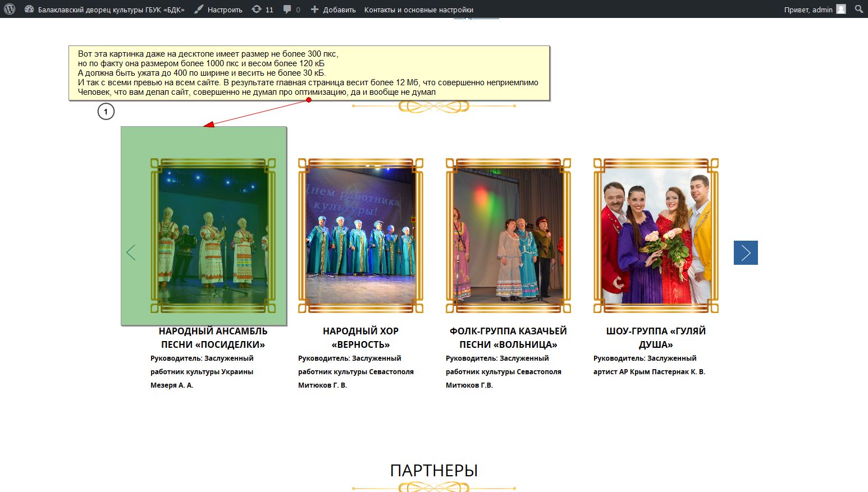Open site name «Балаклавский дворец культуры ГБУК «БДК»»
The image size is (868, 492).
(x=111, y=10)
